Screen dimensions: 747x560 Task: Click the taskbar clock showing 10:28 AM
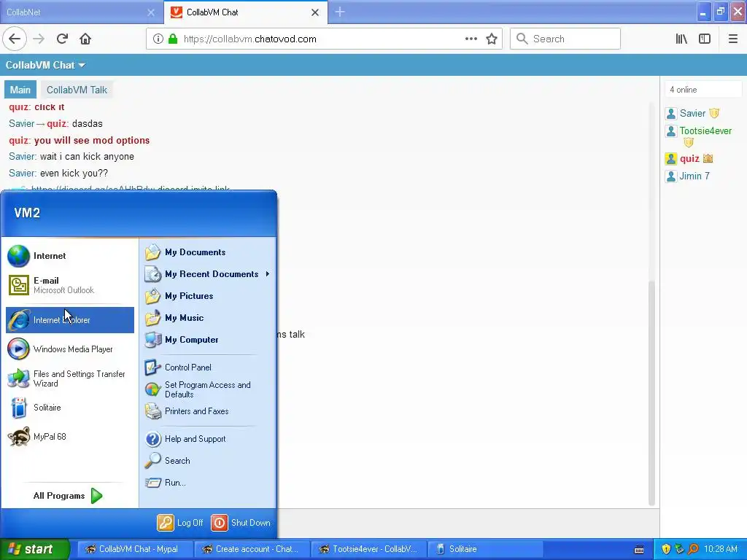pos(720,549)
